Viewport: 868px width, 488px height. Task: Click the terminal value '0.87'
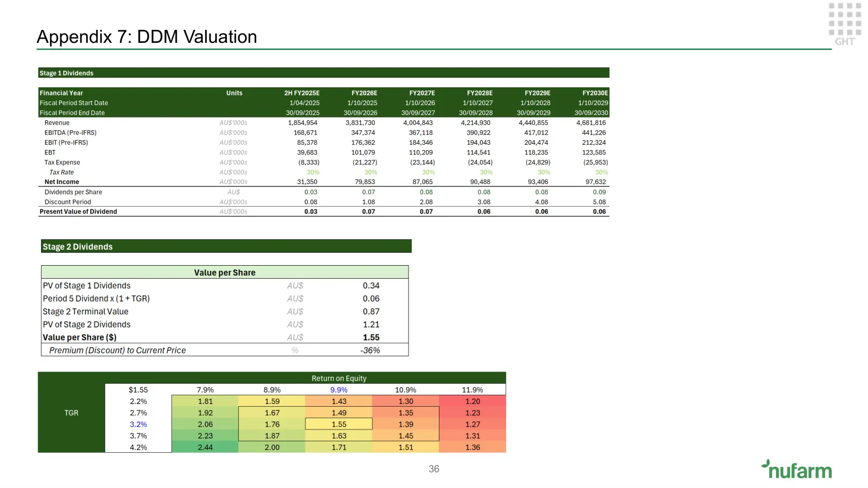(x=371, y=312)
